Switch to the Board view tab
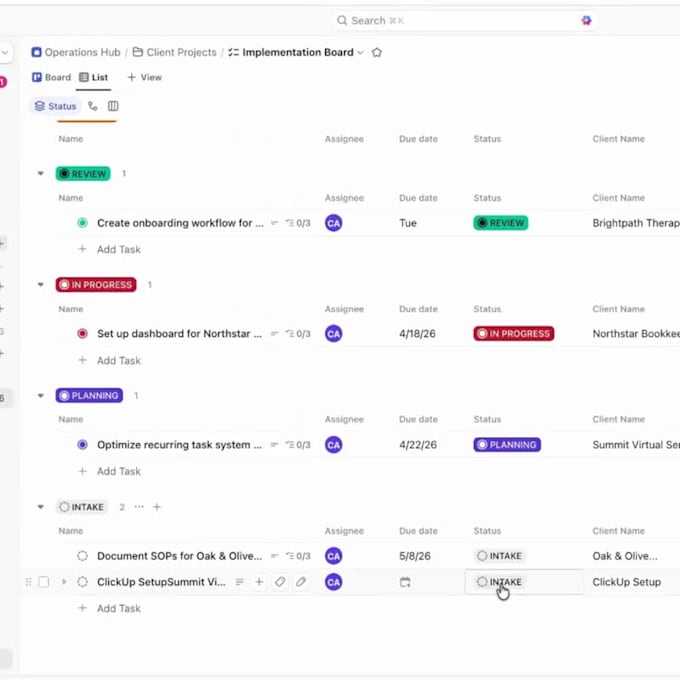Image resolution: width=680 pixels, height=680 pixels. coord(51,77)
